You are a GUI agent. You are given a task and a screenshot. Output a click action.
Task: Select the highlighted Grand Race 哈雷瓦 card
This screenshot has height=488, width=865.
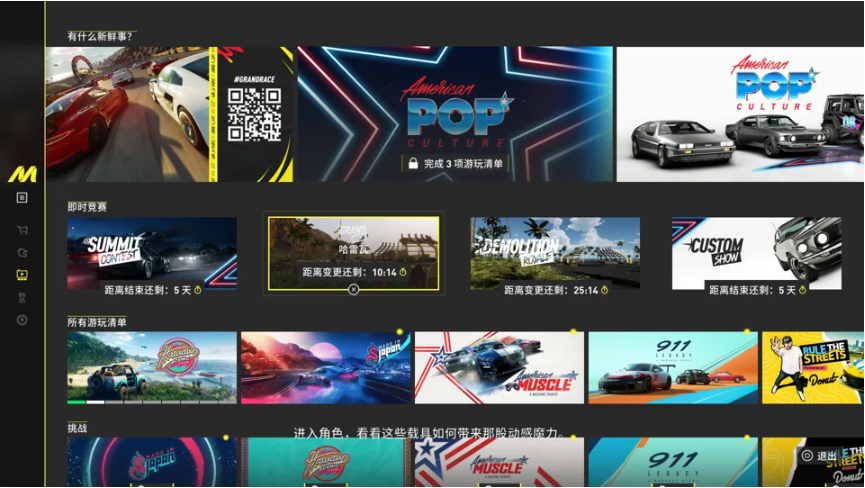click(x=354, y=254)
